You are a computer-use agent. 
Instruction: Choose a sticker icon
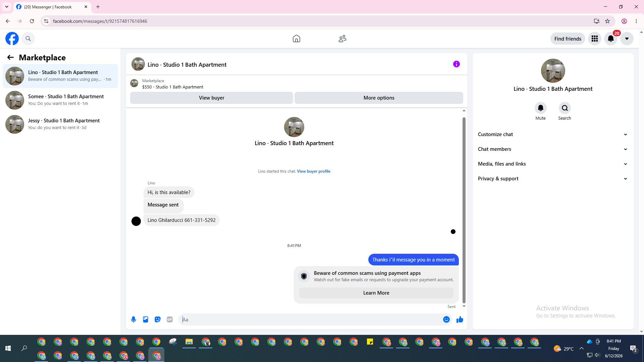pos(158,319)
